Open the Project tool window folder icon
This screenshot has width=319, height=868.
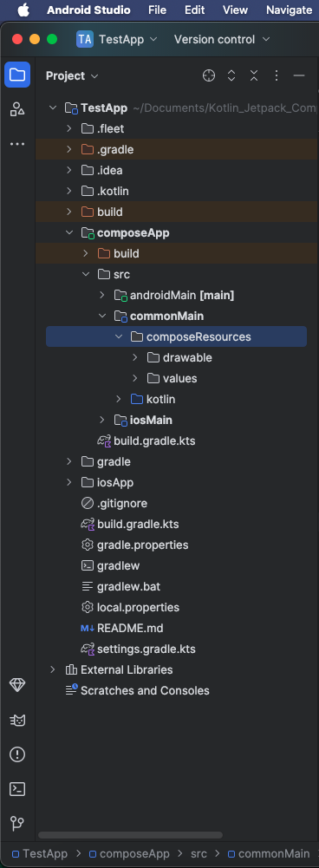pos(17,75)
